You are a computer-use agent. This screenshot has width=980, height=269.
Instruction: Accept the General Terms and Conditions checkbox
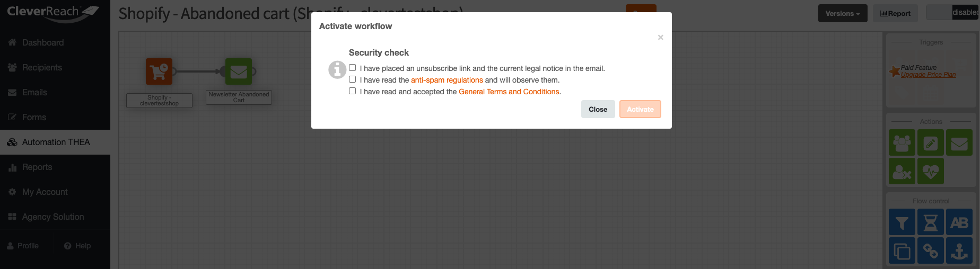point(352,91)
